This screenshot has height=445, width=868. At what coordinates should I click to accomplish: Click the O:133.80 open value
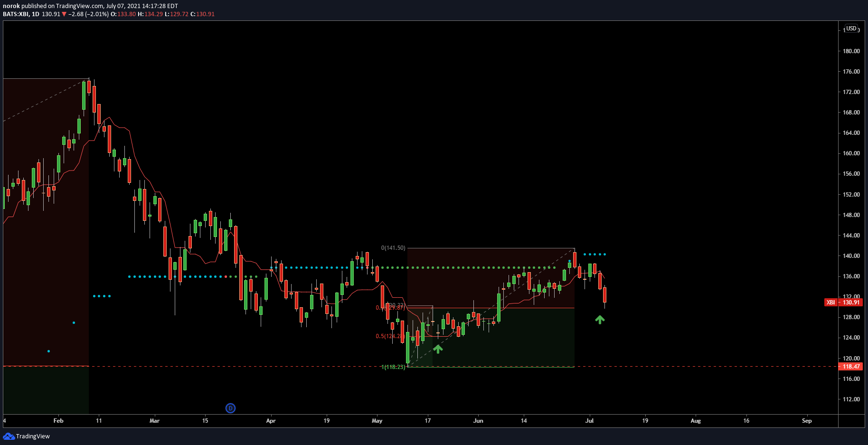pyautogui.click(x=123, y=14)
